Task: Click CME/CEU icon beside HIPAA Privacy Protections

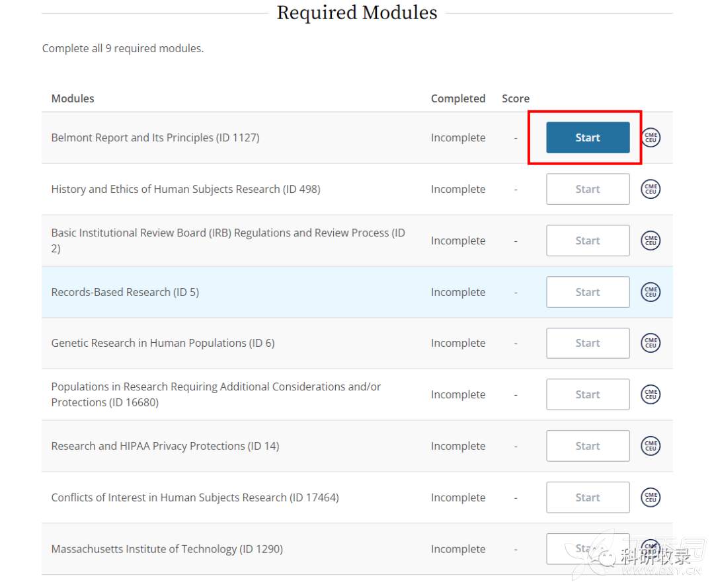Action: [651, 446]
